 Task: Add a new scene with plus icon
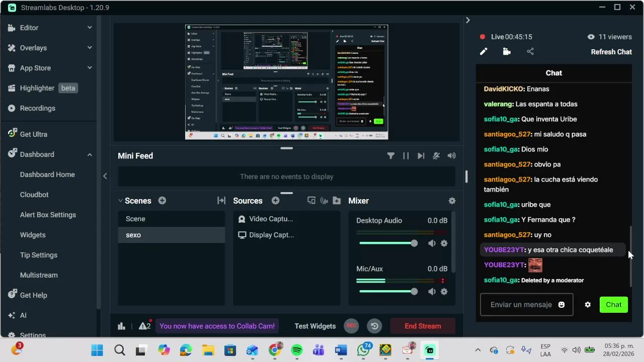point(162,201)
